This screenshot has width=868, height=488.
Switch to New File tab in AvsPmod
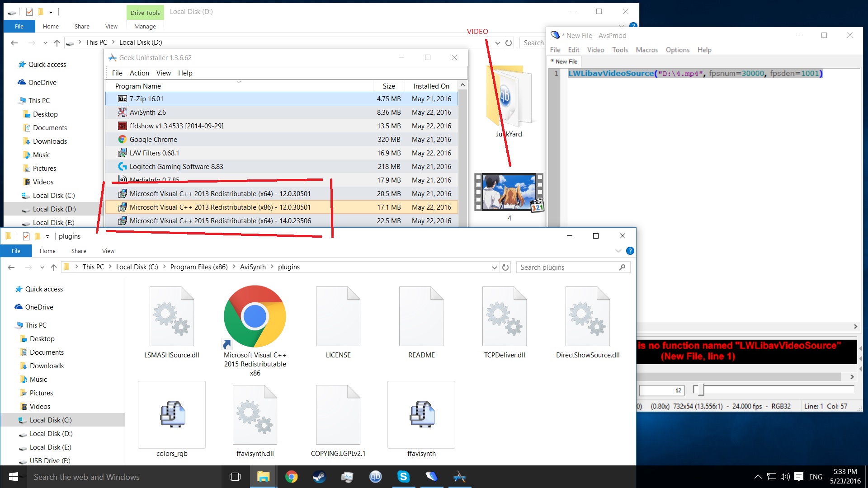point(564,61)
